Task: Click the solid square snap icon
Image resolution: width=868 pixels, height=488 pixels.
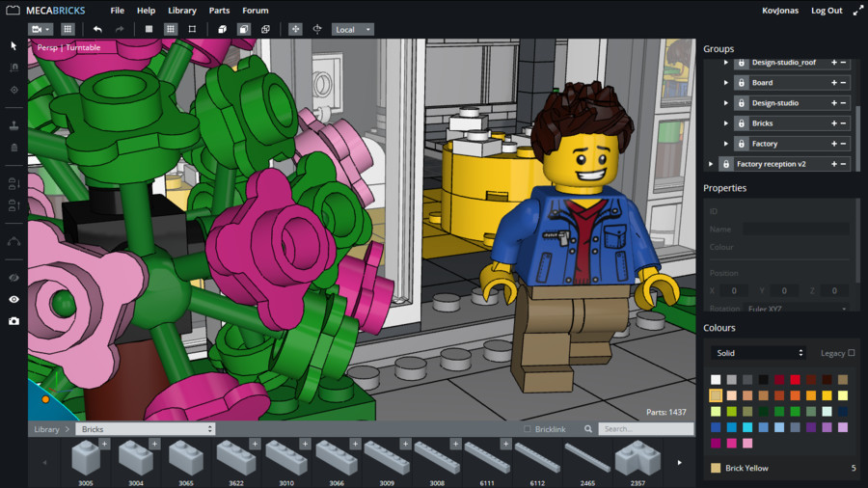Action: pyautogui.click(x=149, y=29)
